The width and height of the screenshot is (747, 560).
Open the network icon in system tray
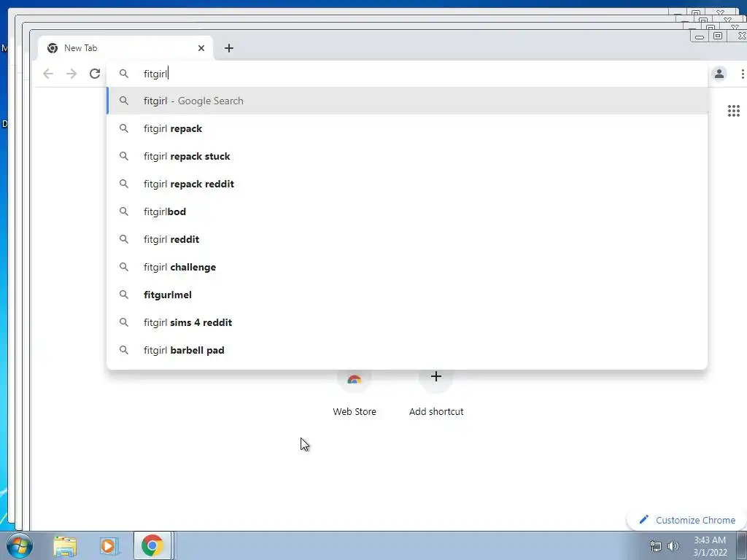[656, 546]
